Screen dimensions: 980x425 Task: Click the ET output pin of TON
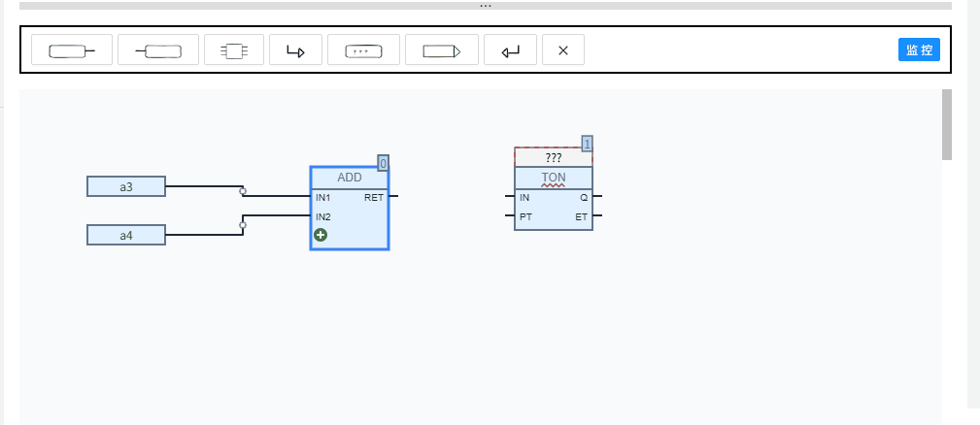pyautogui.click(x=582, y=217)
